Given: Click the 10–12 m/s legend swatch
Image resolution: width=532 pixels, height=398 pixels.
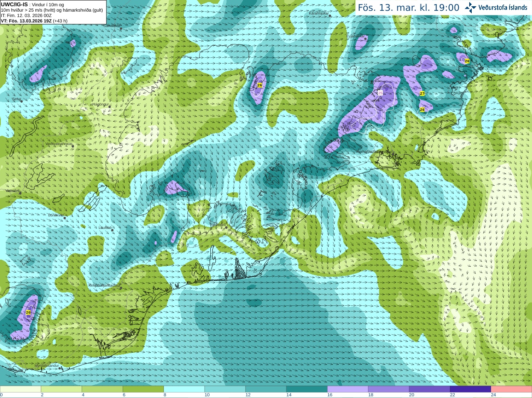Looking at the screenshot, I should tap(225, 389).
